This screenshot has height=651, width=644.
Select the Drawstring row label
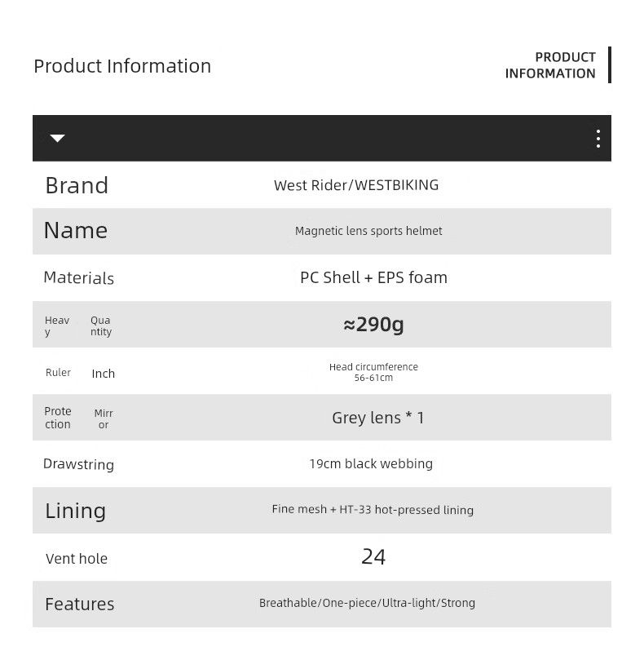pyautogui.click(x=78, y=465)
